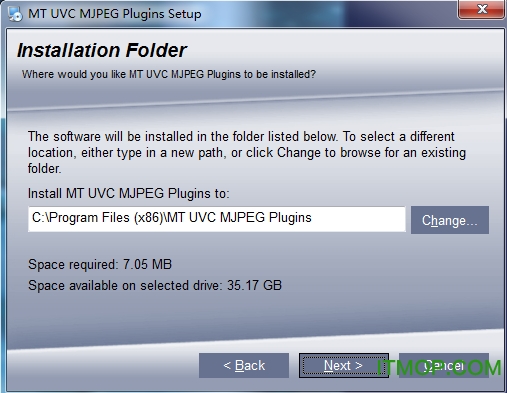Image resolution: width=507 pixels, height=393 pixels.
Task: Open the Change... folder browser
Action: pos(450,220)
